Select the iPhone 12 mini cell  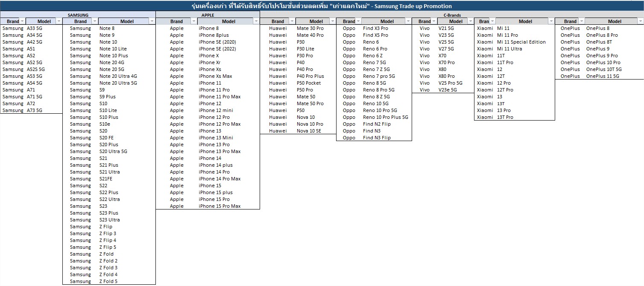(x=228, y=110)
